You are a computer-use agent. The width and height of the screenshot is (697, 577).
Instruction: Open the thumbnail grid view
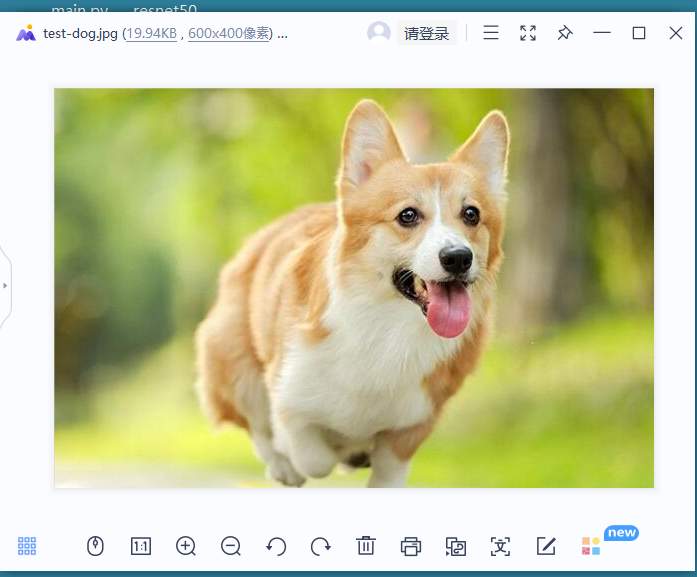27,546
